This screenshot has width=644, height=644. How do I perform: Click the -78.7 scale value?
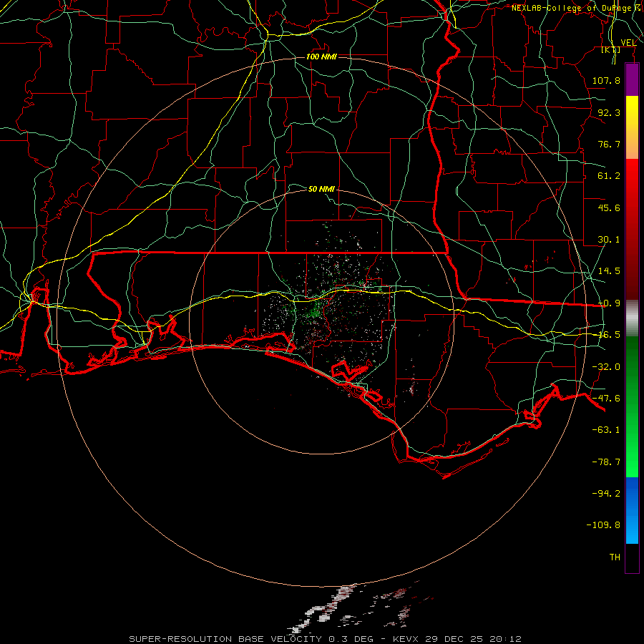coord(606,462)
